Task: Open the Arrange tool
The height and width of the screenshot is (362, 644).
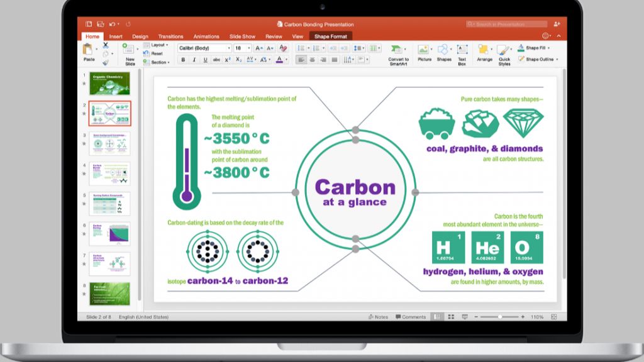Action: (x=484, y=50)
